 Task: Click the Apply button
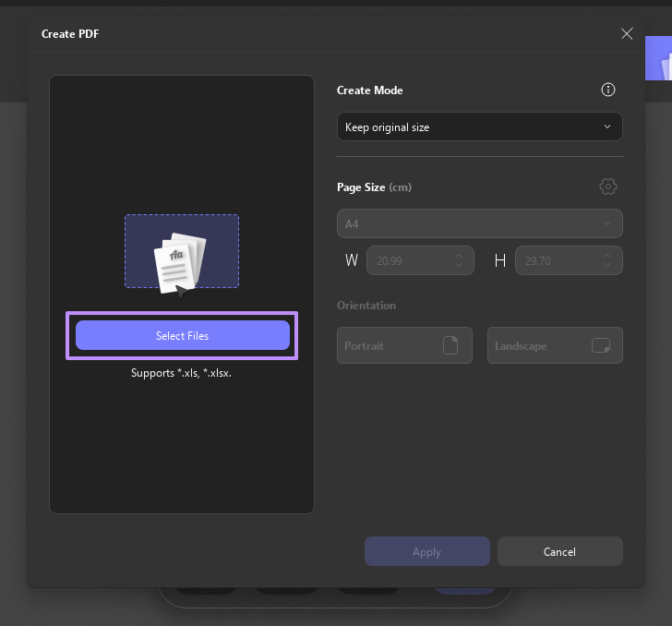coord(426,551)
